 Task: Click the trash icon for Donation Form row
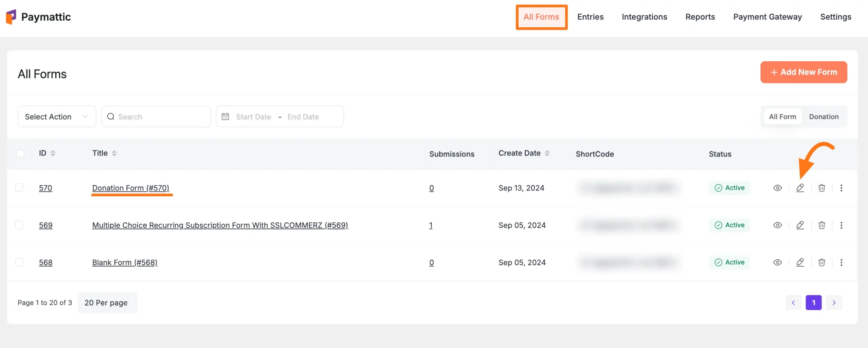coord(822,188)
